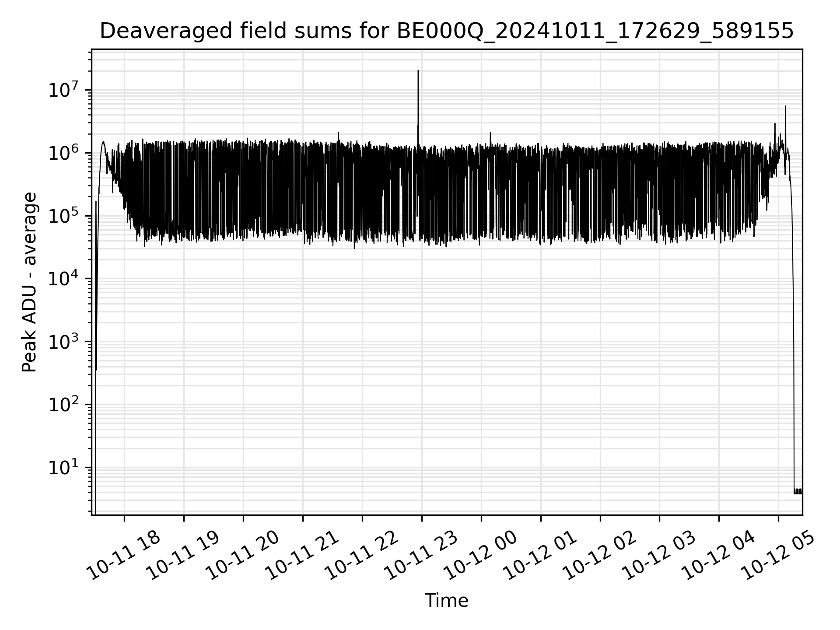Image resolution: width=840 pixels, height=630 pixels.
Task: Click x tick label '10-12 03'
Action: click(658, 555)
